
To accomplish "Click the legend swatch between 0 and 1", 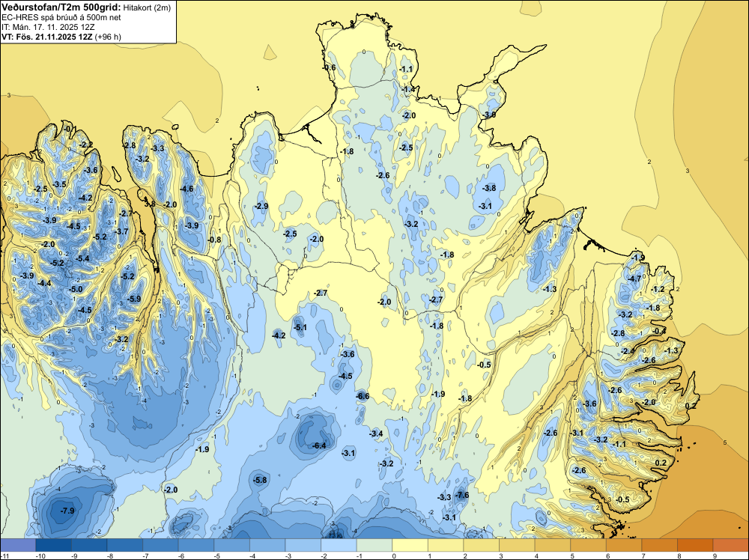I will point(410,545).
